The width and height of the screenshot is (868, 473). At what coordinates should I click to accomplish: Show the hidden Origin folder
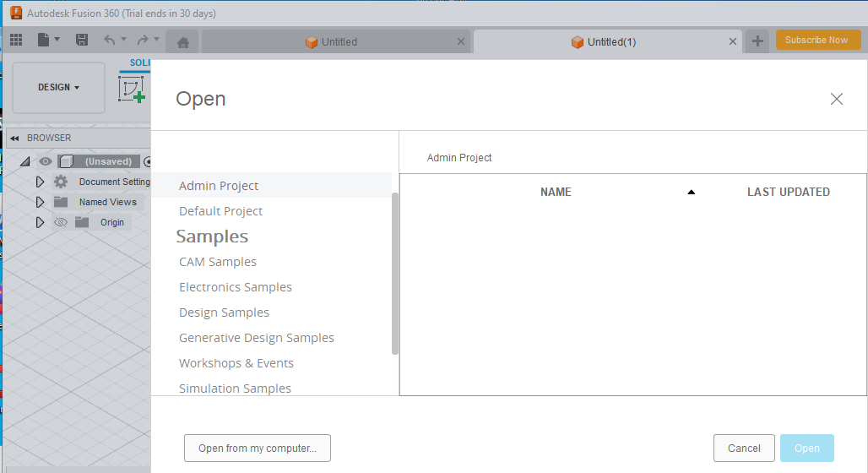(x=61, y=222)
